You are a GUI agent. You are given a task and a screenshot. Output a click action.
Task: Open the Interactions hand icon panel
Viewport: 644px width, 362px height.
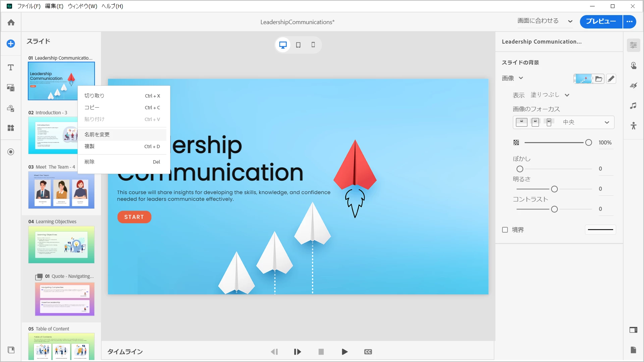pyautogui.click(x=633, y=66)
